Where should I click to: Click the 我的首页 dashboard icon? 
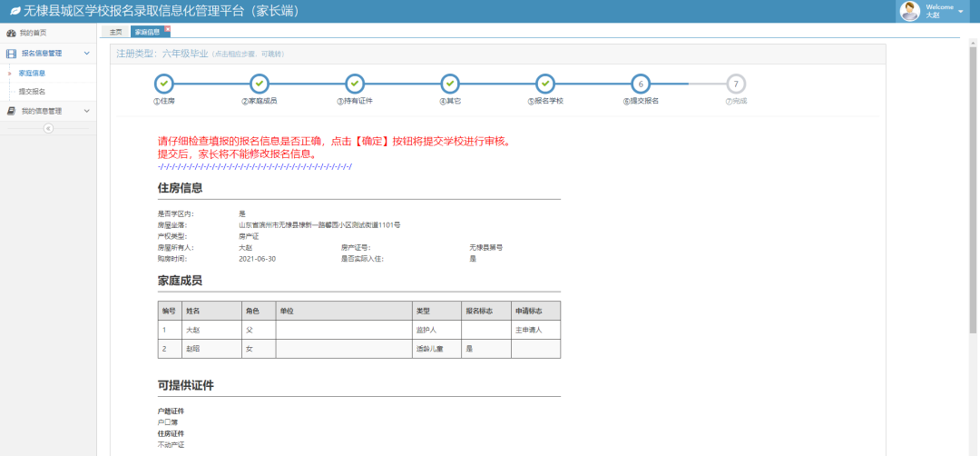11,33
